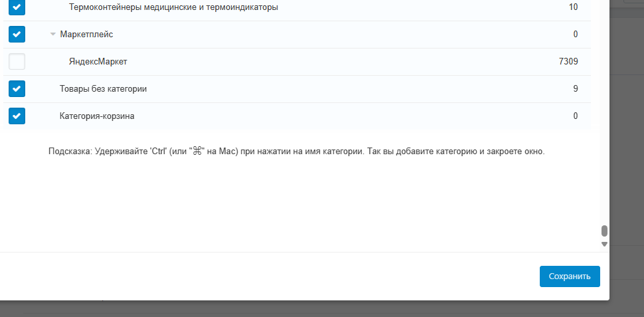Click the scrollbar down arrow
This screenshot has height=317, width=644.
(604, 244)
